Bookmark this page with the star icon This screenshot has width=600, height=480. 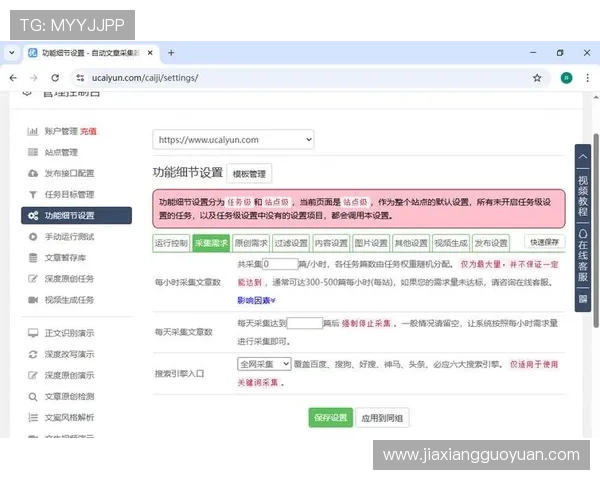(537, 78)
